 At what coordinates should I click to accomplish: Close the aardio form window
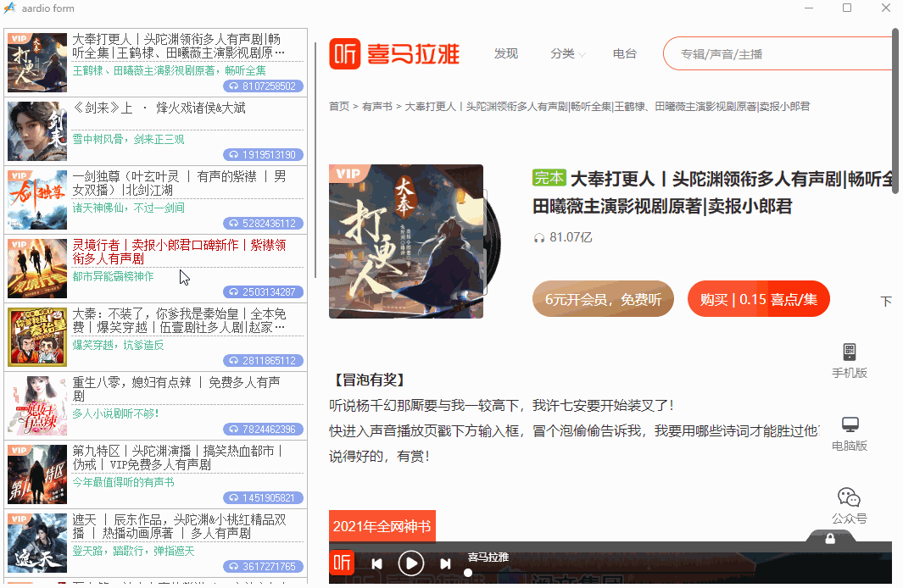pyautogui.click(x=886, y=8)
